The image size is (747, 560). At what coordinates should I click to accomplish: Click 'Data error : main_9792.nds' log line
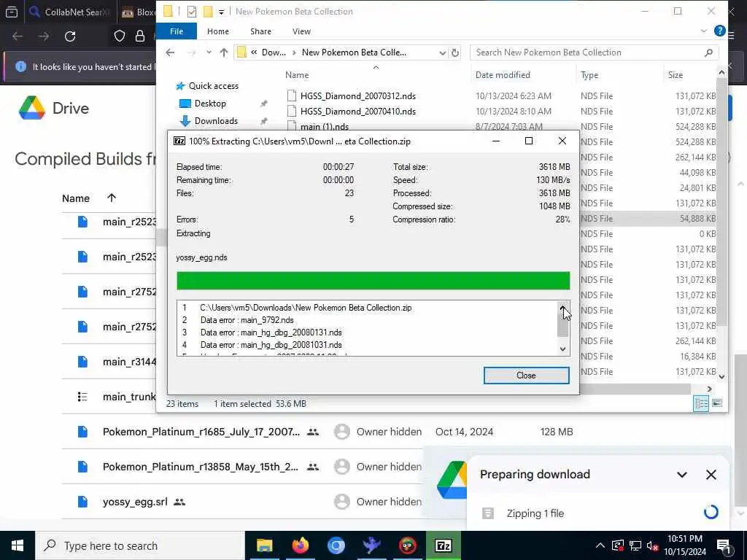(x=247, y=320)
